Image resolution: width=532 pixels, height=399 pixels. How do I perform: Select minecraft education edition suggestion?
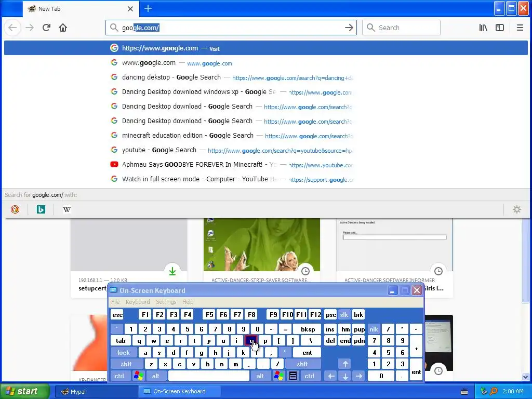point(265,136)
